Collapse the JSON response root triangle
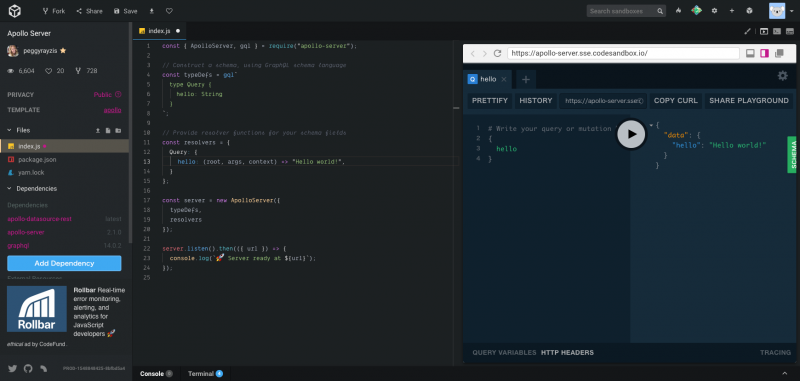 652,125
